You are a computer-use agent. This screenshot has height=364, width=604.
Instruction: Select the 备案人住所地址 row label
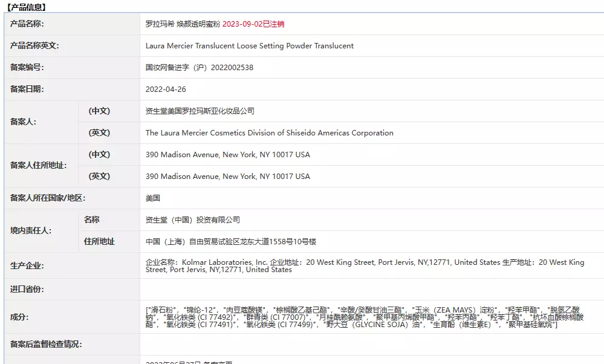[39, 165]
